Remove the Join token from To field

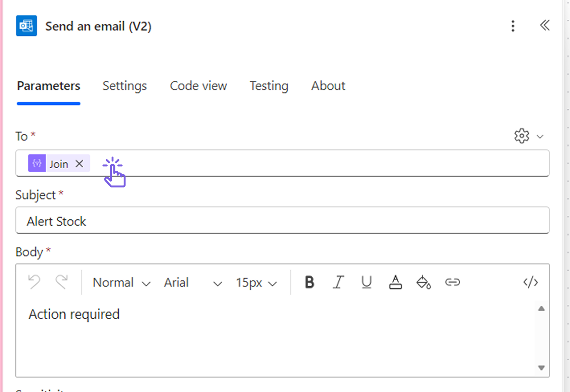coord(79,164)
